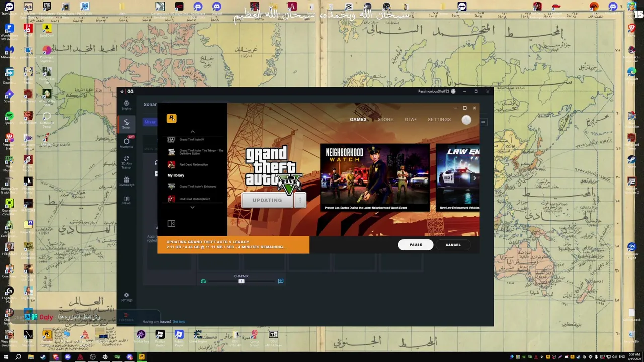644x362 pixels.
Task: Click the UPDATING button for GTA V
Action: click(x=267, y=200)
